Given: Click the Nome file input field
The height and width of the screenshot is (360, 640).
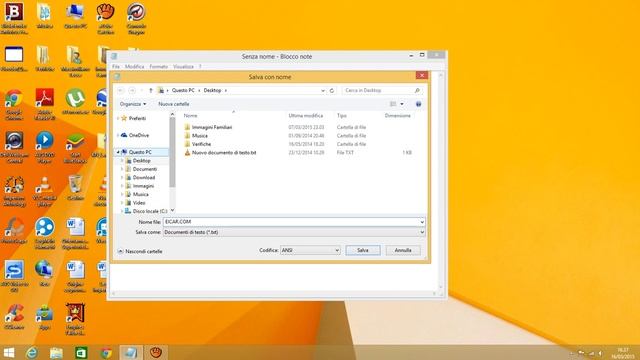Looking at the screenshot, I should coord(294,222).
